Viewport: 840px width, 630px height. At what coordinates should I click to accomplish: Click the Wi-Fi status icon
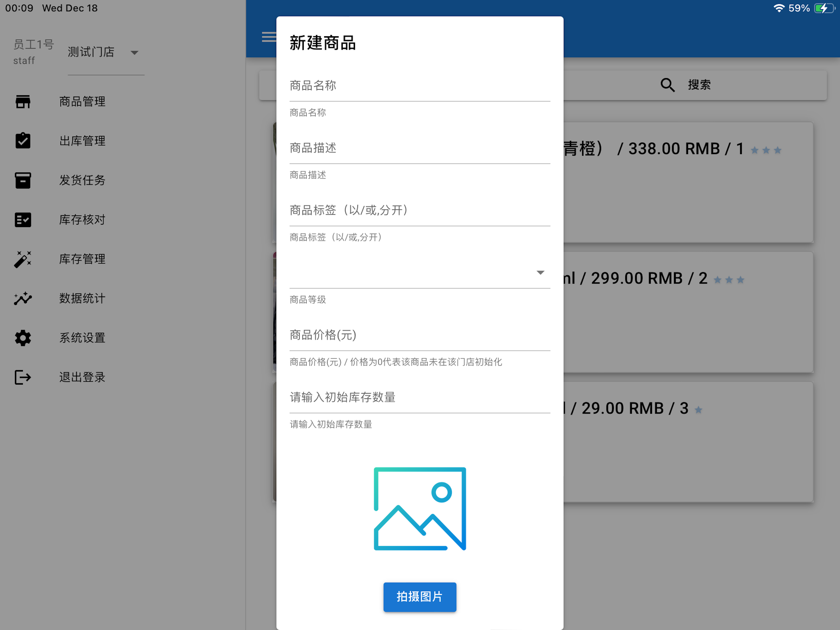[779, 8]
